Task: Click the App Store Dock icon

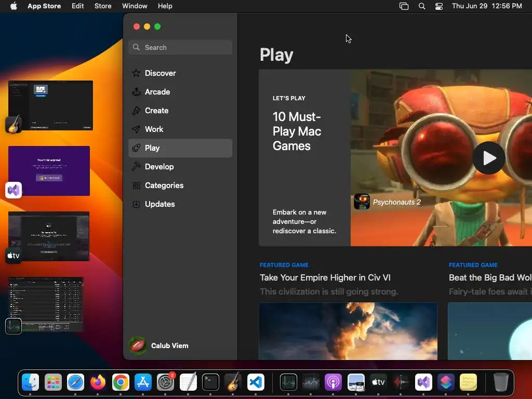Action: [143, 382]
